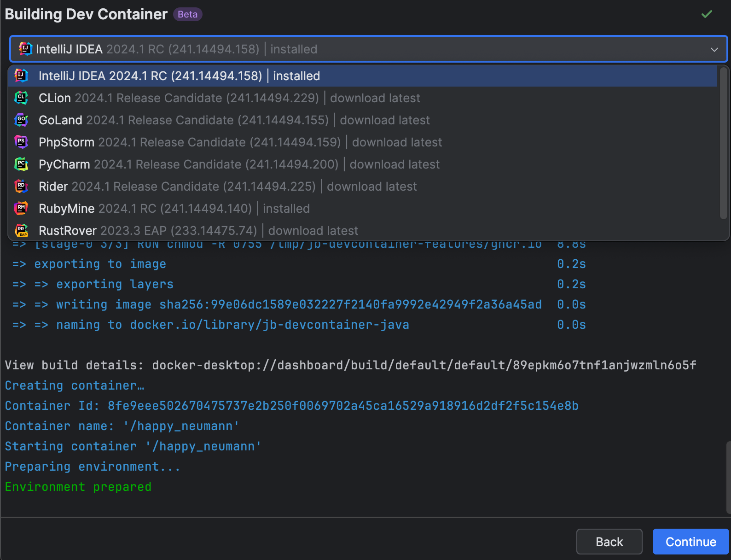Click the IntelliJ IDEA icon in the combo box
The height and width of the screenshot is (560, 731).
tap(25, 48)
